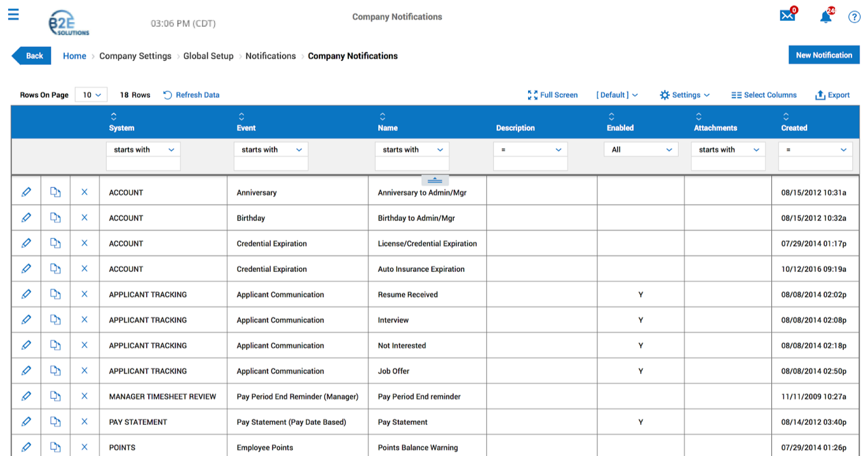
Task: Export the notifications table
Action: [832, 95]
